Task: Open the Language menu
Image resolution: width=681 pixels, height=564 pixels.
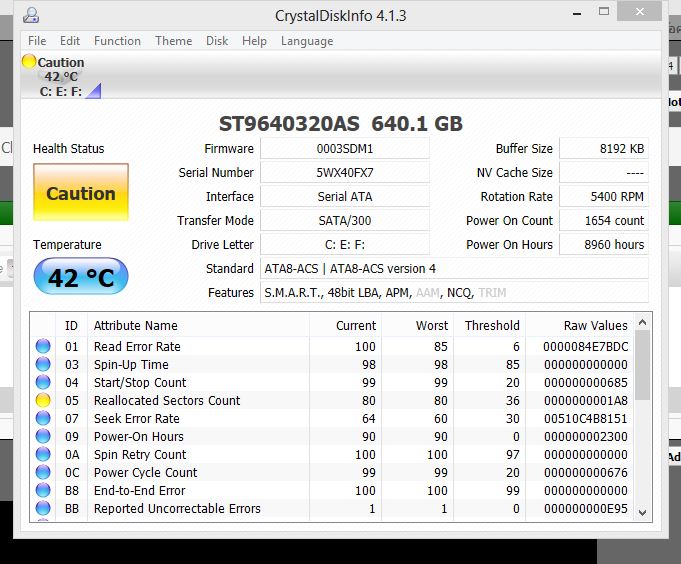Action: [x=307, y=41]
